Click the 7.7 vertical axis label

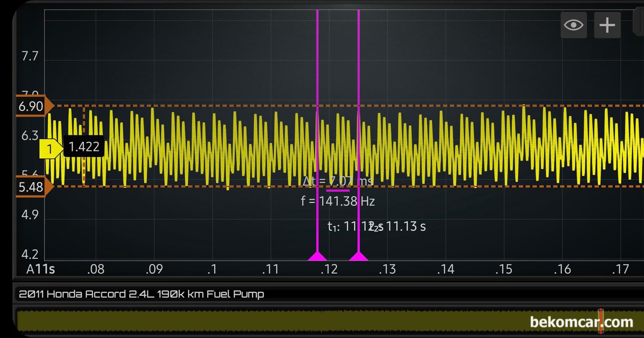[30, 57]
